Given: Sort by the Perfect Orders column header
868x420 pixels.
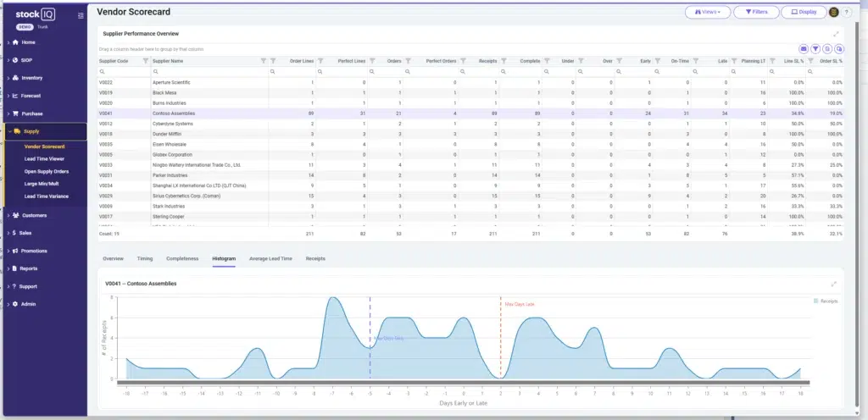Looking at the screenshot, I should tap(441, 61).
